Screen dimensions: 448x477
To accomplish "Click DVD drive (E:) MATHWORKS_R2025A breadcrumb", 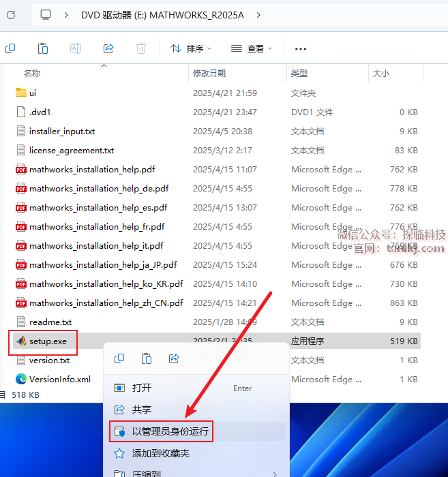I will [162, 15].
